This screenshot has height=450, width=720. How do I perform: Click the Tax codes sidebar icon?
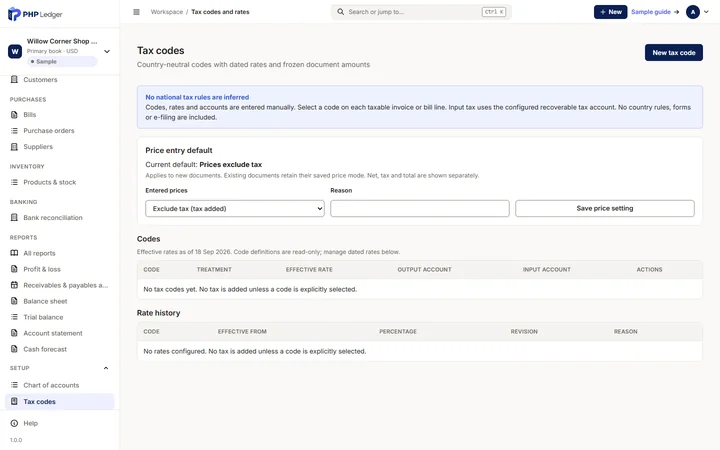click(x=14, y=401)
